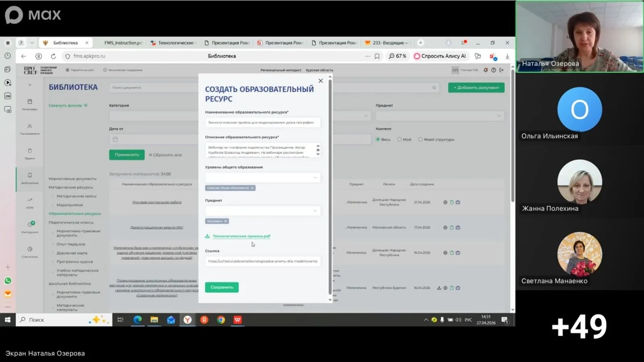Switch to the FMS_instruction.pdf browser tab
644x362 pixels.
click(x=123, y=43)
